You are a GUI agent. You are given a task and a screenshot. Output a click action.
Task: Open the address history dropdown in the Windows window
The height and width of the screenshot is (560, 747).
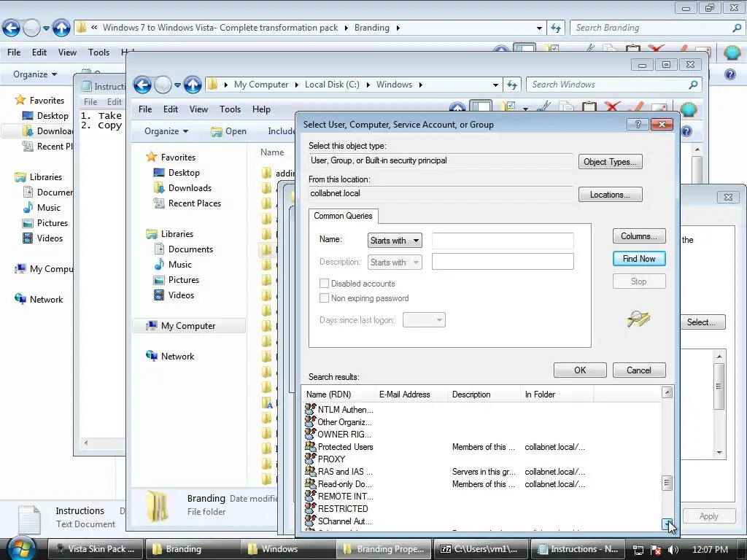pyautogui.click(x=495, y=85)
